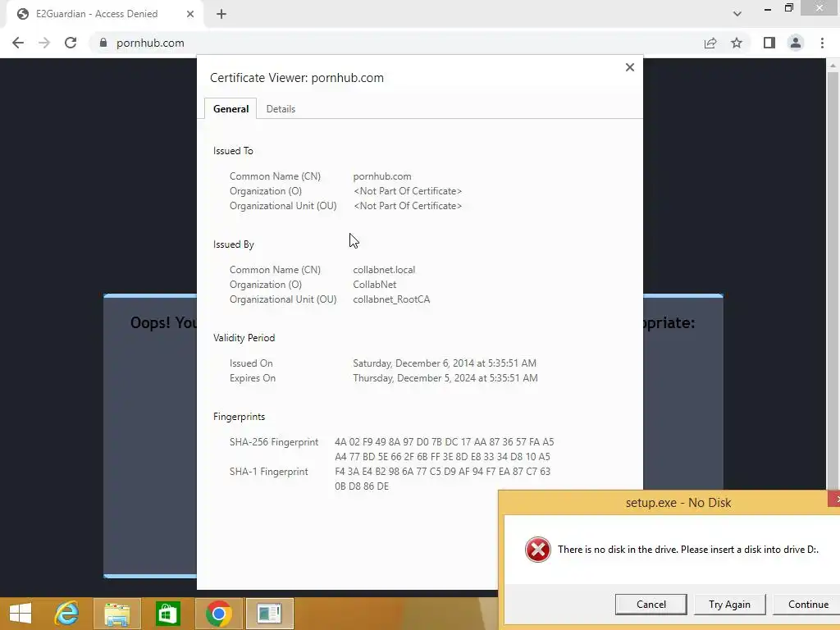Toggle Chrome side panel icon
The image size is (840, 630).
point(769,43)
